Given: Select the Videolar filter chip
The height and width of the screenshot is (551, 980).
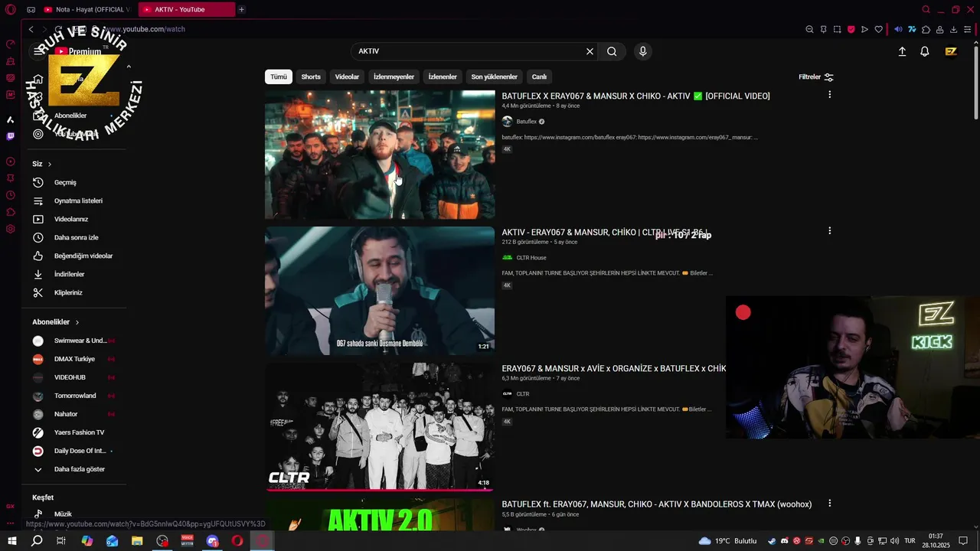Looking at the screenshot, I should [x=347, y=77].
